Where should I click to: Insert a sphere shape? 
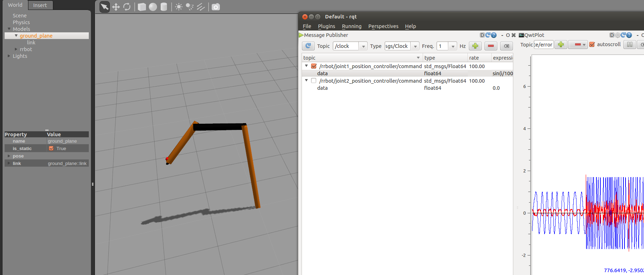tap(153, 7)
